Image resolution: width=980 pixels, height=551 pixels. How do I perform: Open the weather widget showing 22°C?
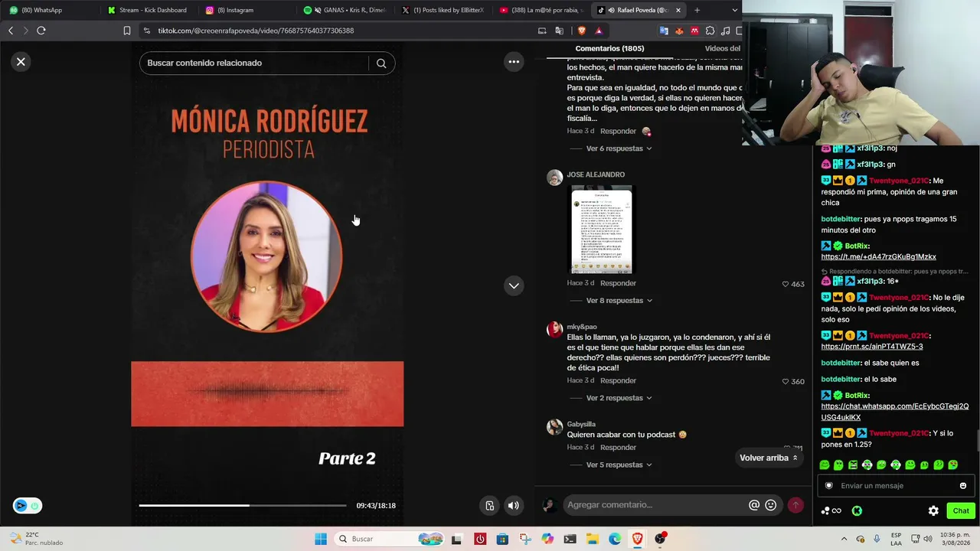click(35, 539)
